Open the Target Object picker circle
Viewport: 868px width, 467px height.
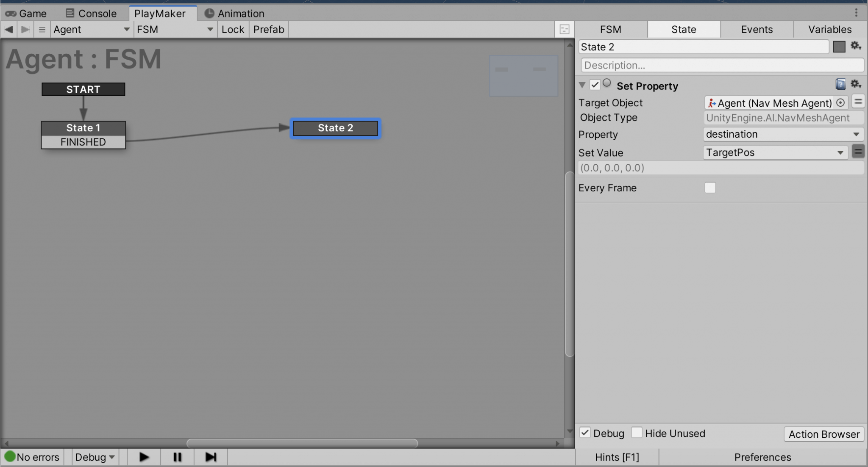click(840, 103)
